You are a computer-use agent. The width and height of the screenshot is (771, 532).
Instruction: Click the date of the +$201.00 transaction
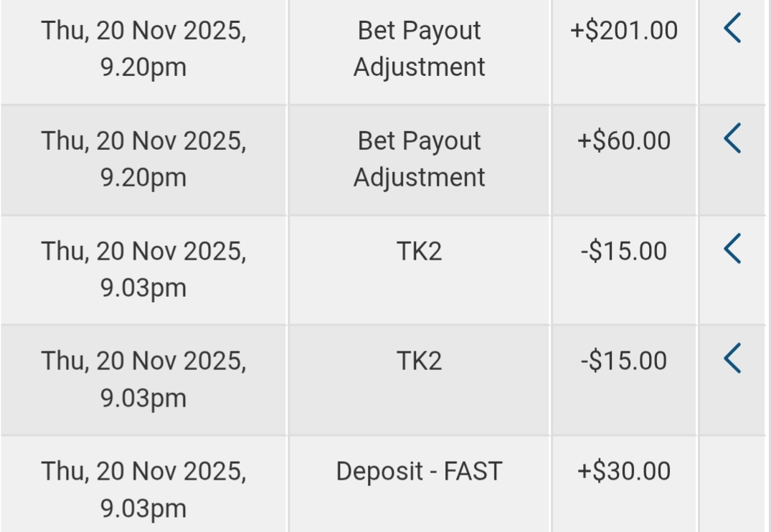coord(143,49)
